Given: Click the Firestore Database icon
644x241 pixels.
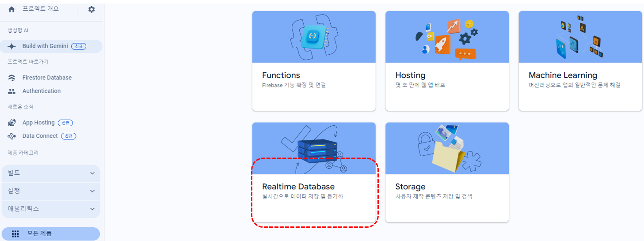Looking at the screenshot, I should point(12,78).
